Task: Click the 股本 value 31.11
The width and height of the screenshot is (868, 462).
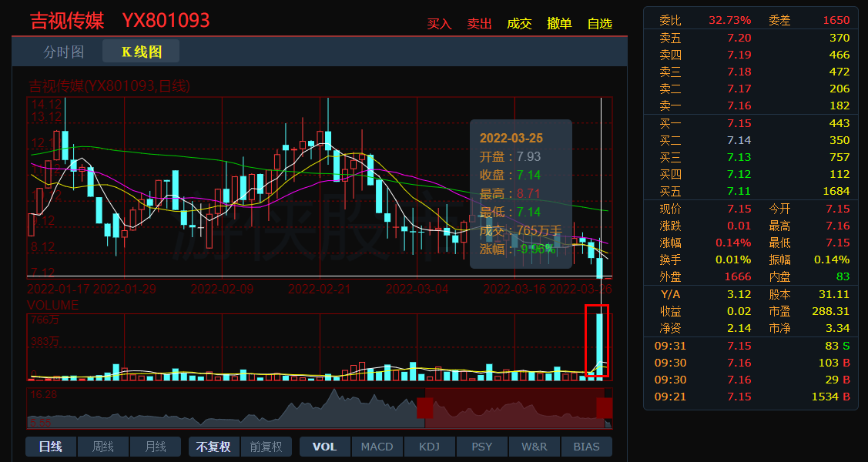Action: click(x=833, y=294)
